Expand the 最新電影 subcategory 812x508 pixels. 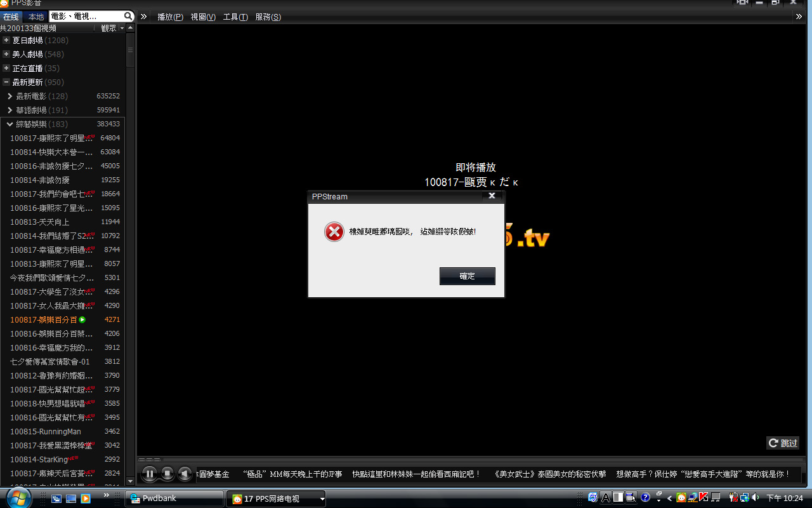tap(10, 96)
